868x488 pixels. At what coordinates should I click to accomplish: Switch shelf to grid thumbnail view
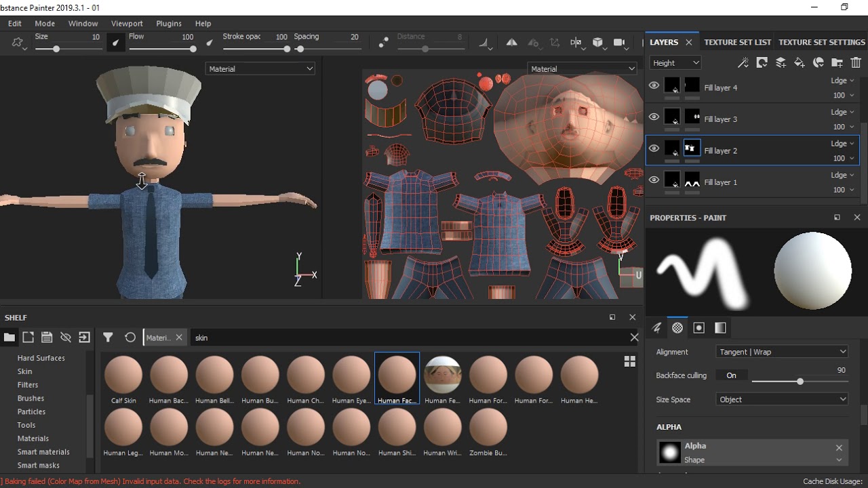click(630, 361)
